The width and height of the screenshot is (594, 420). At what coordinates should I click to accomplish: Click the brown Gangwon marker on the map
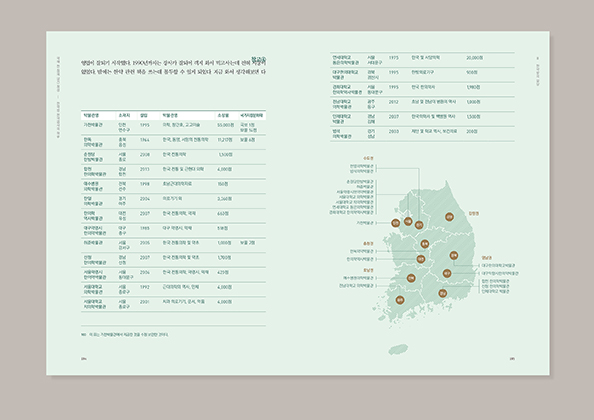pos(449,217)
